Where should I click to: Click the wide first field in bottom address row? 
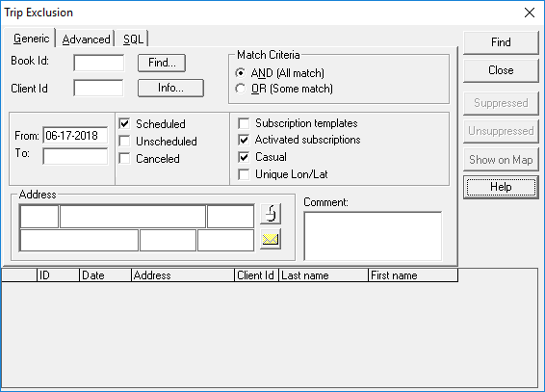tap(79, 240)
